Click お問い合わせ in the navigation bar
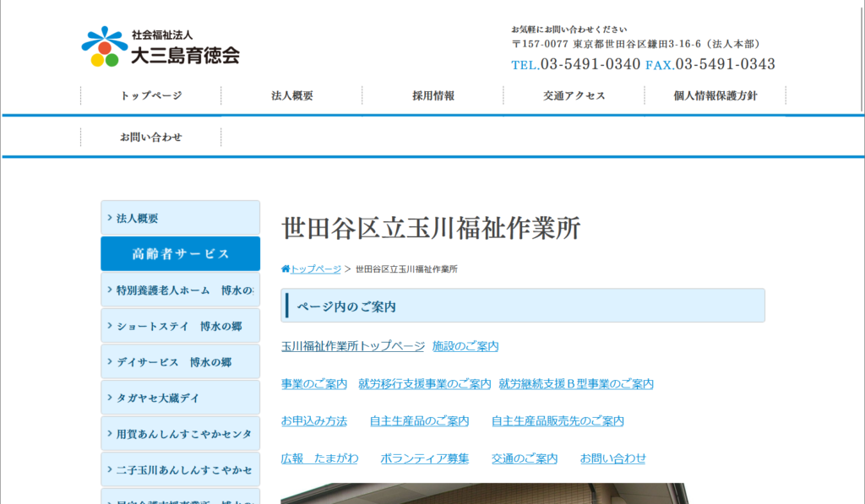The width and height of the screenshot is (865, 504). pos(150,137)
